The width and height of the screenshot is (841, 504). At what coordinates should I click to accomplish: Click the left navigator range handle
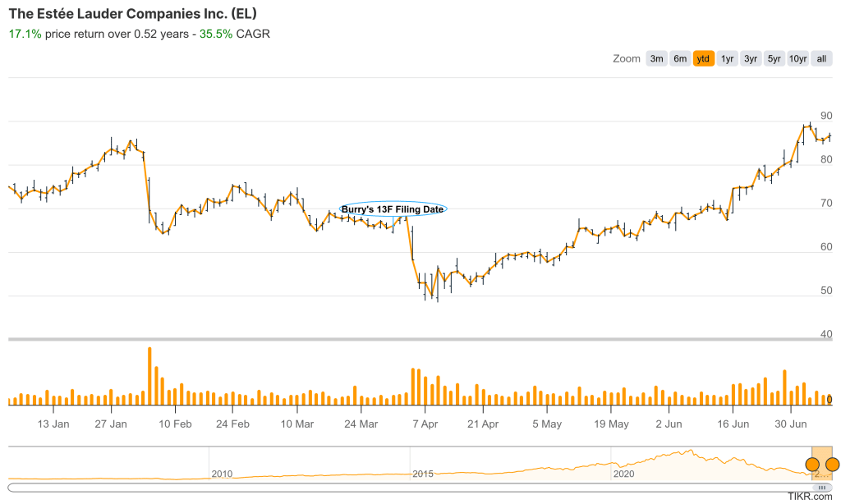(812, 465)
